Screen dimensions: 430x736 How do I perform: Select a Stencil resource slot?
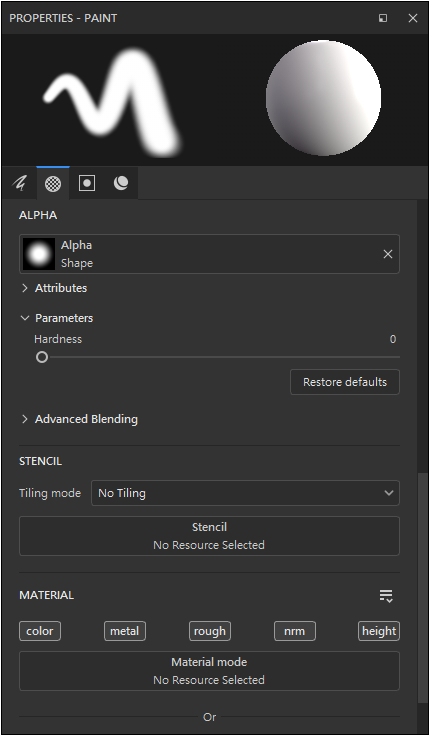[x=209, y=536]
